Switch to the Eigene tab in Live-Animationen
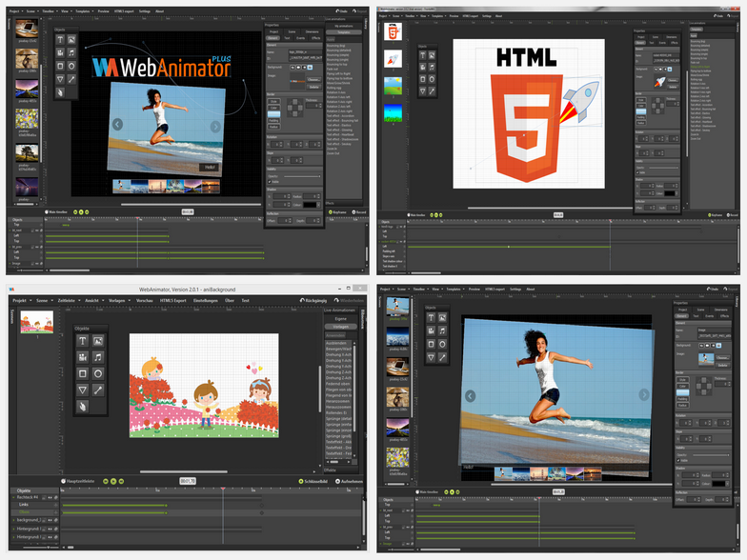 341,318
